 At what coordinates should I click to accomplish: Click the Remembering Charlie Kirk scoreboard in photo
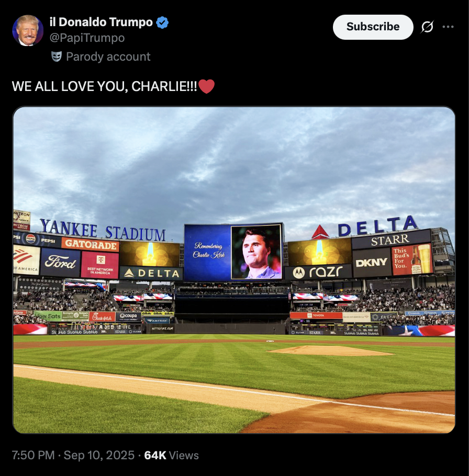point(233,252)
